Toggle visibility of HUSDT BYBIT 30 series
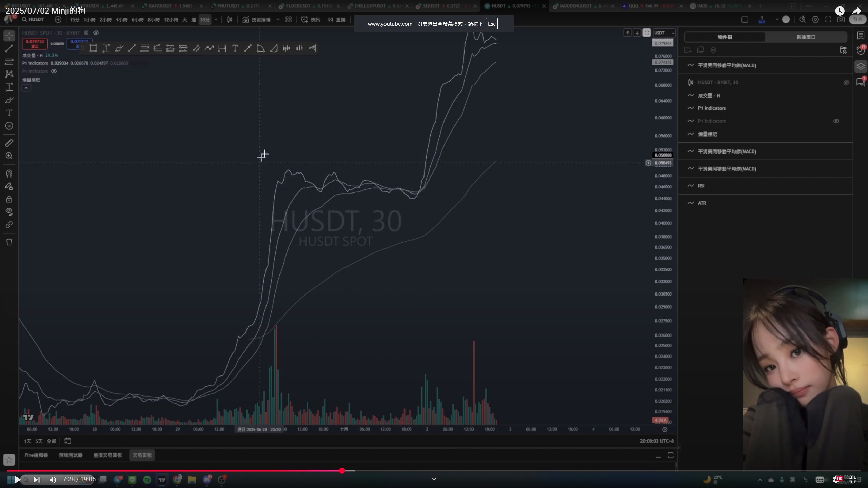 click(846, 82)
